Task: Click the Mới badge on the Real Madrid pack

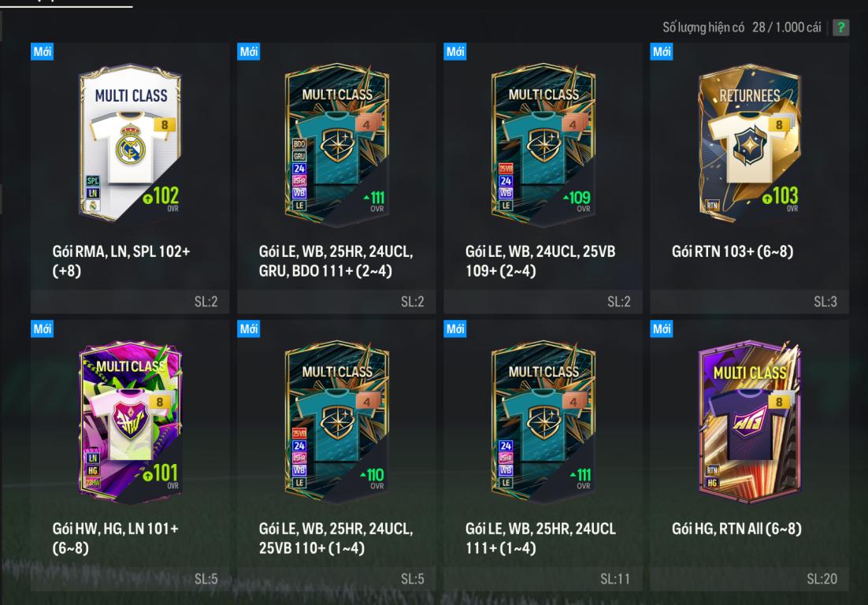Action: (42, 51)
